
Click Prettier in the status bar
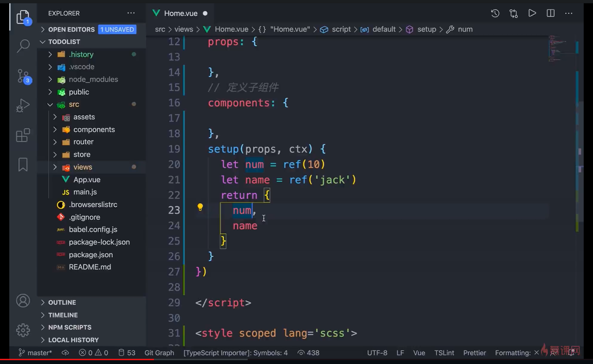tap(474, 353)
